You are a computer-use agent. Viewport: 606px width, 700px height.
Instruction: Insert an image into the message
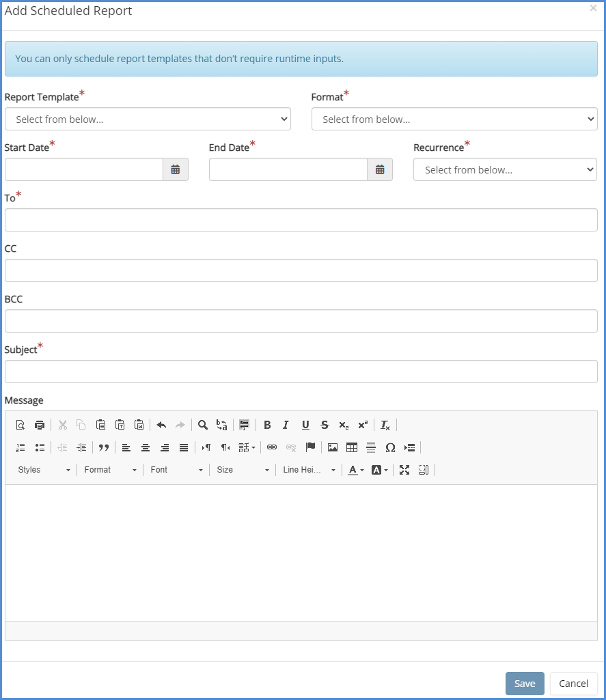click(x=333, y=447)
